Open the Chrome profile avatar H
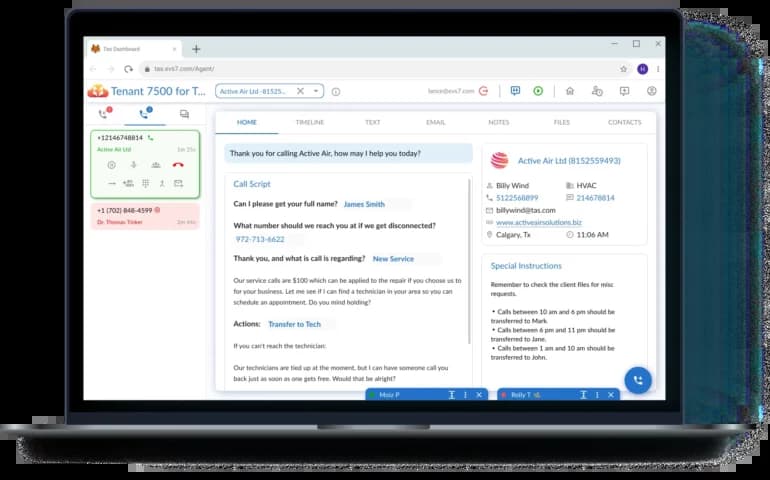This screenshot has width=770, height=480. [642, 69]
